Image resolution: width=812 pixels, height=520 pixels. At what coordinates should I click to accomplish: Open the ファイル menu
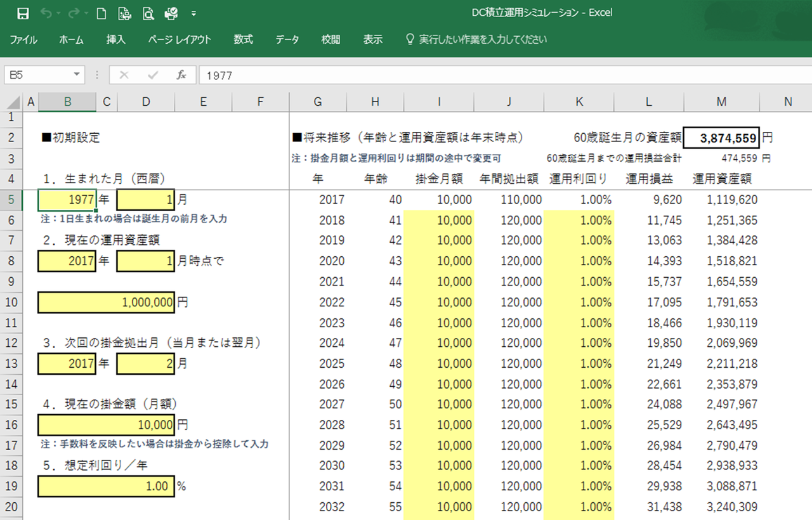point(23,39)
